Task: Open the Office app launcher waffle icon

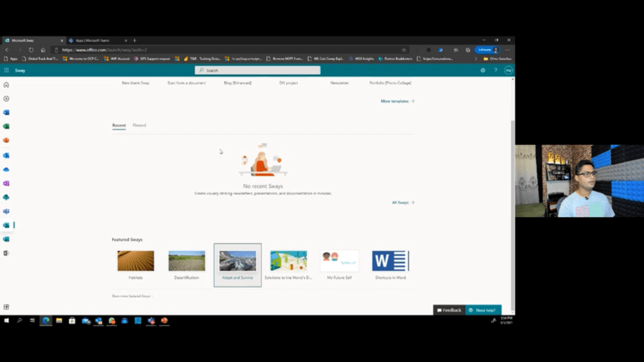Action: pyautogui.click(x=6, y=71)
